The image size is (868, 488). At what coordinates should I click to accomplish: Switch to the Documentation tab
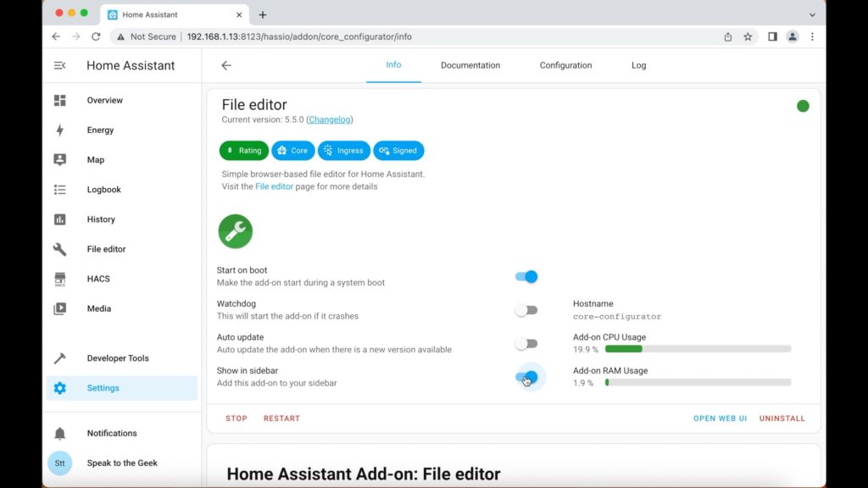(470, 65)
